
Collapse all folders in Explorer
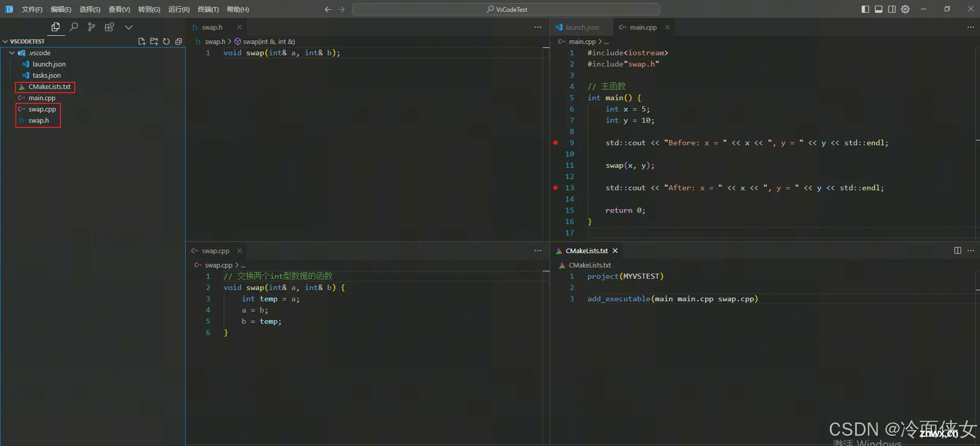(179, 41)
